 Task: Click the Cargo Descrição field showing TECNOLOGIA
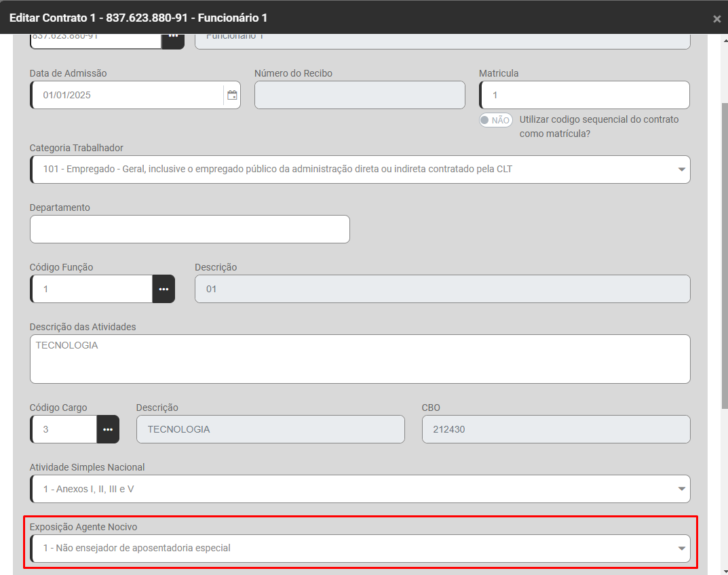point(270,429)
